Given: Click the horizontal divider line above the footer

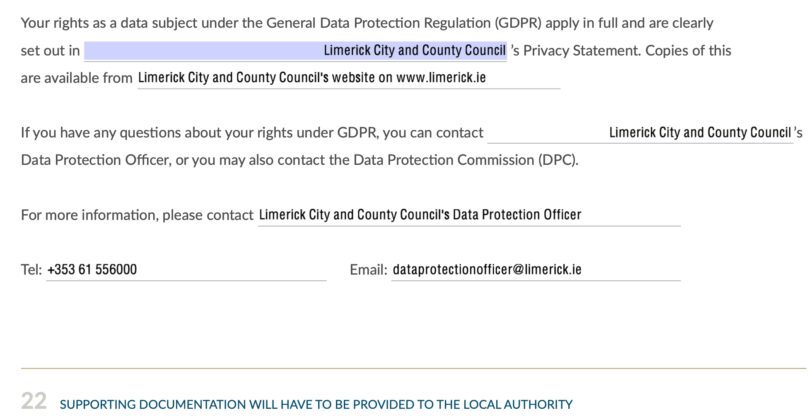Looking at the screenshot, I should click(413, 369).
